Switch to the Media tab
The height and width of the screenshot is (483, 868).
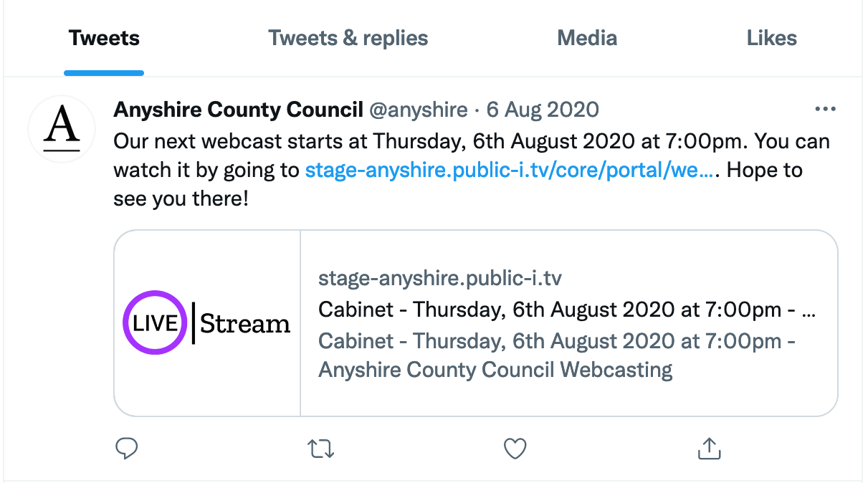click(587, 38)
